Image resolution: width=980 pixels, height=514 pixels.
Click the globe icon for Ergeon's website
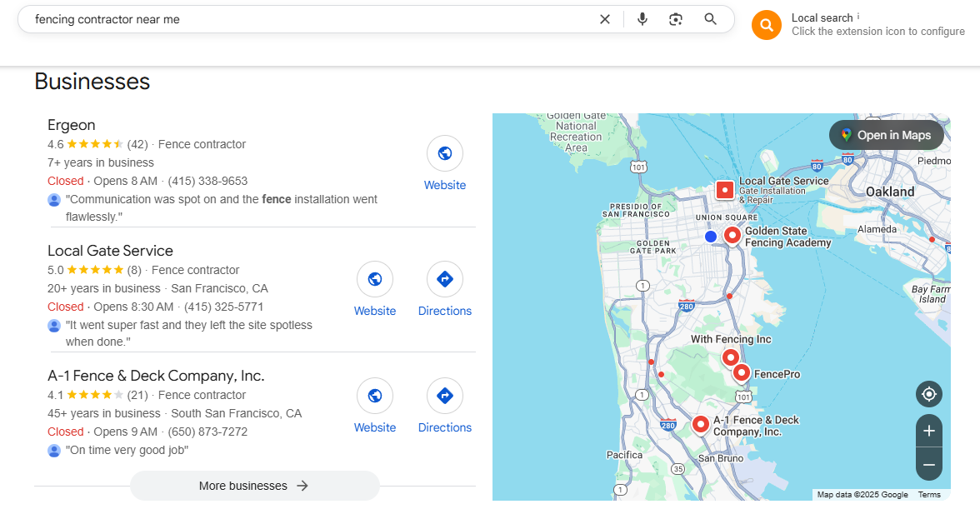point(445,153)
